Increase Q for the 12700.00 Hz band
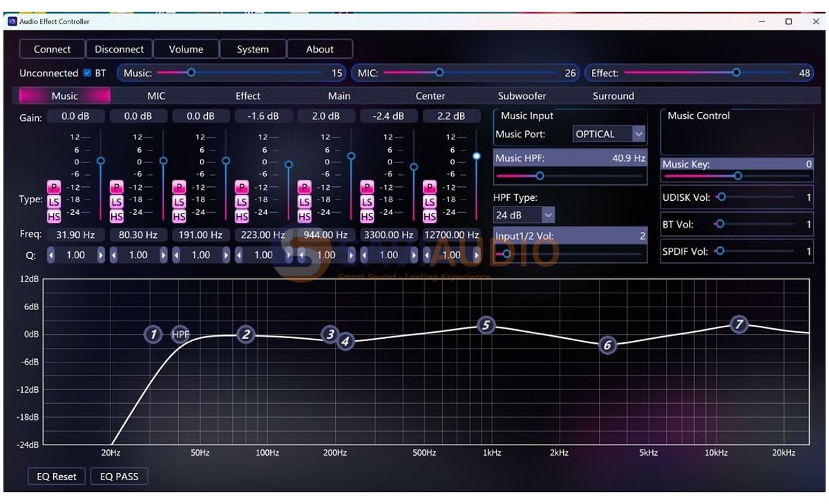Image resolution: width=829 pixels, height=504 pixels. [x=477, y=255]
